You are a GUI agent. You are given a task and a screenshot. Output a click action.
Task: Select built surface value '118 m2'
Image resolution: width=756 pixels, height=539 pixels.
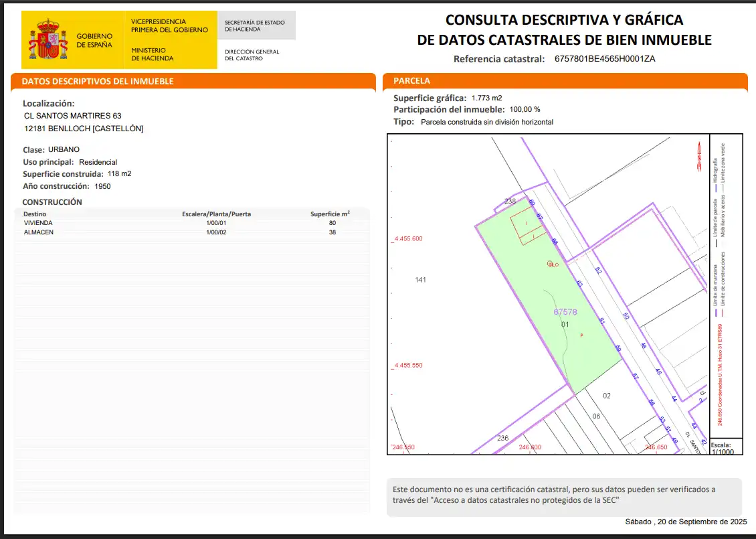[x=120, y=173]
